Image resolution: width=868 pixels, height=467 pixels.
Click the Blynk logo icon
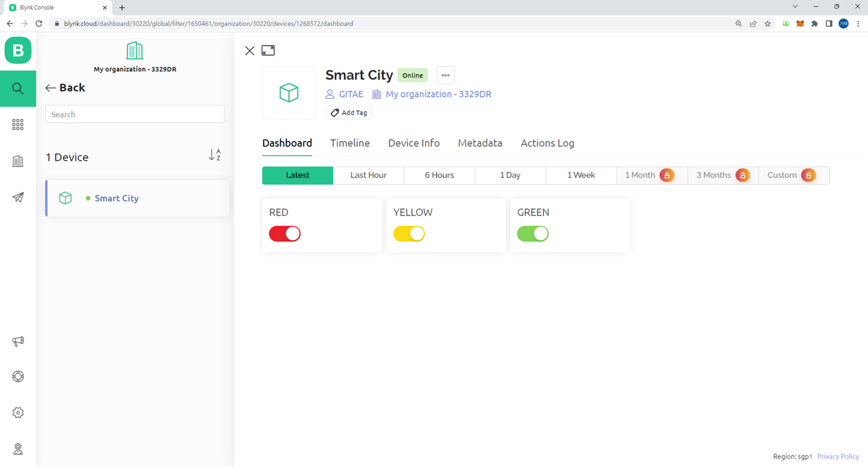(x=18, y=50)
